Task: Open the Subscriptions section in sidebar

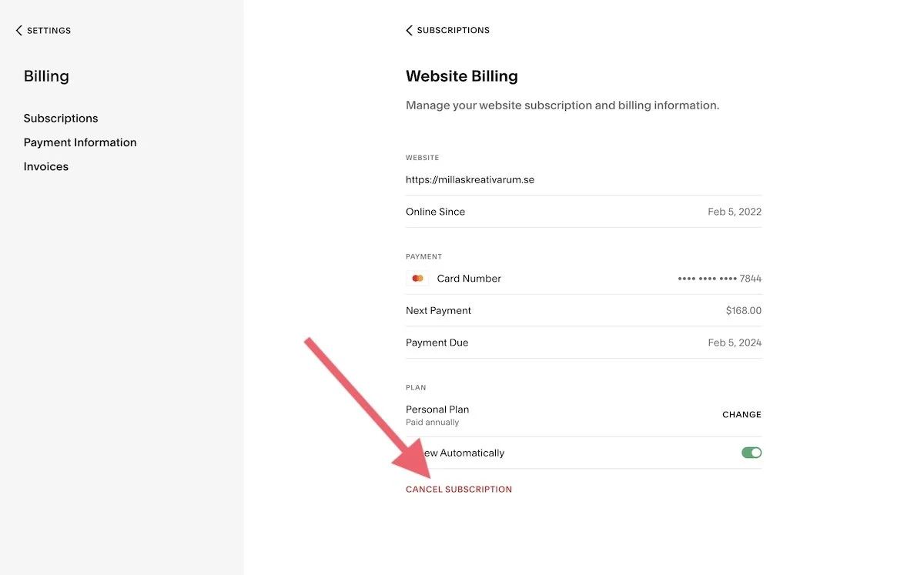Action: pyautogui.click(x=61, y=118)
